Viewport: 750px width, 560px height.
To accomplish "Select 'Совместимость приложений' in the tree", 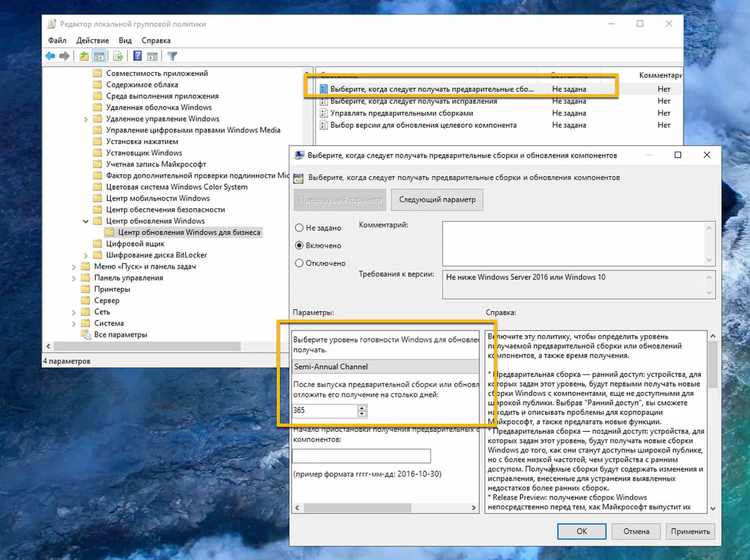I will click(x=157, y=73).
